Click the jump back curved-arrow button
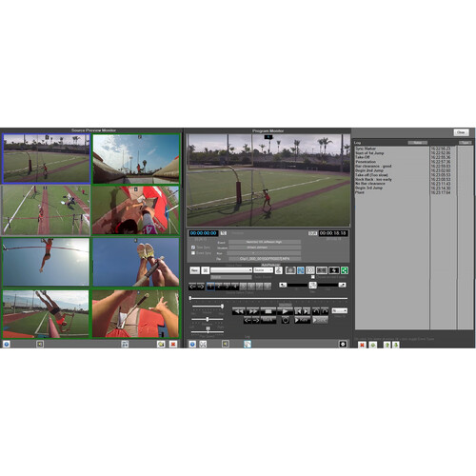 pos(316,311)
